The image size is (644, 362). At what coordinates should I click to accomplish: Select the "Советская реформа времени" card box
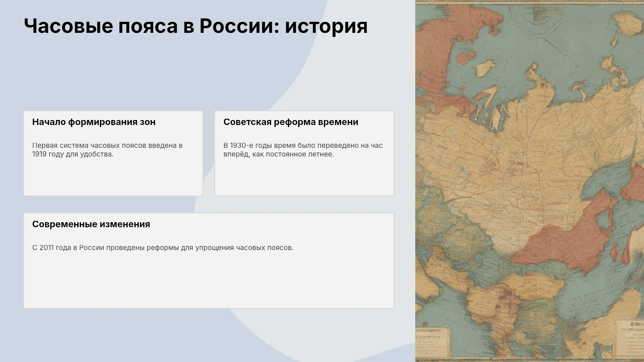tap(305, 154)
